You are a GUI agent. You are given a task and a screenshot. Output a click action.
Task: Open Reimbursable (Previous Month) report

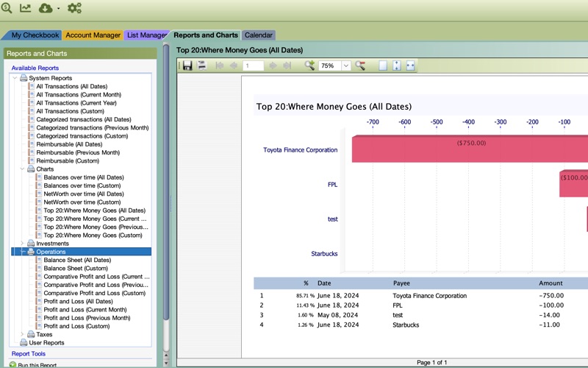click(78, 152)
